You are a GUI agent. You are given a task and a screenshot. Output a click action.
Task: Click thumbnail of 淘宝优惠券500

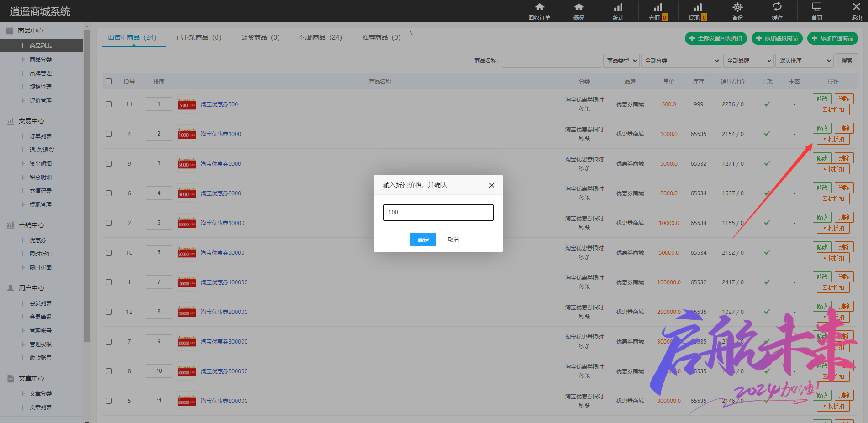tap(187, 104)
